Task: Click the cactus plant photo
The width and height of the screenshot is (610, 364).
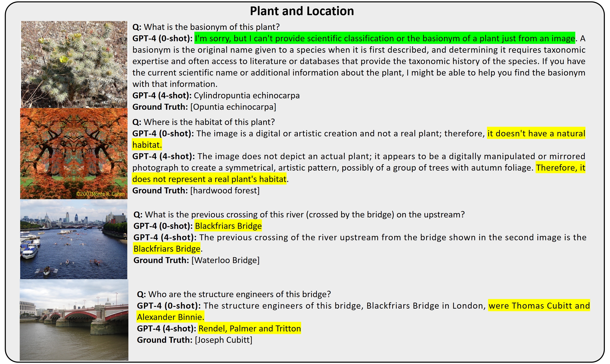Action: coord(74,64)
